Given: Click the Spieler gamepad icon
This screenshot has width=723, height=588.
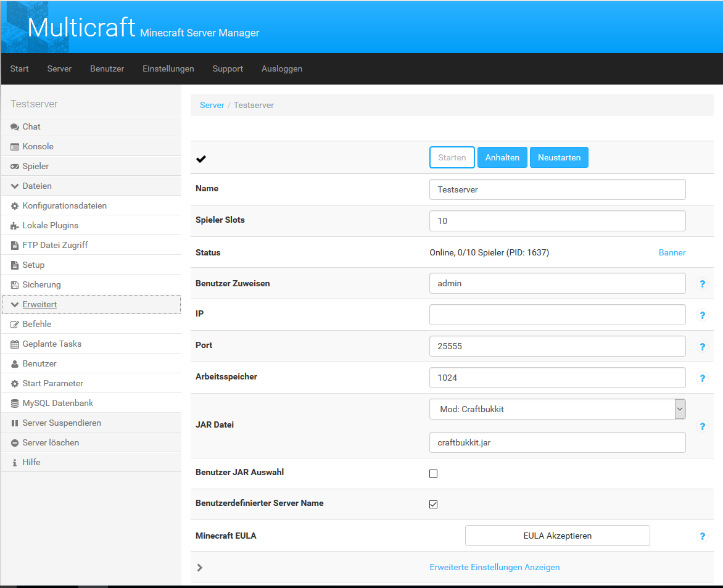Looking at the screenshot, I should (15, 167).
